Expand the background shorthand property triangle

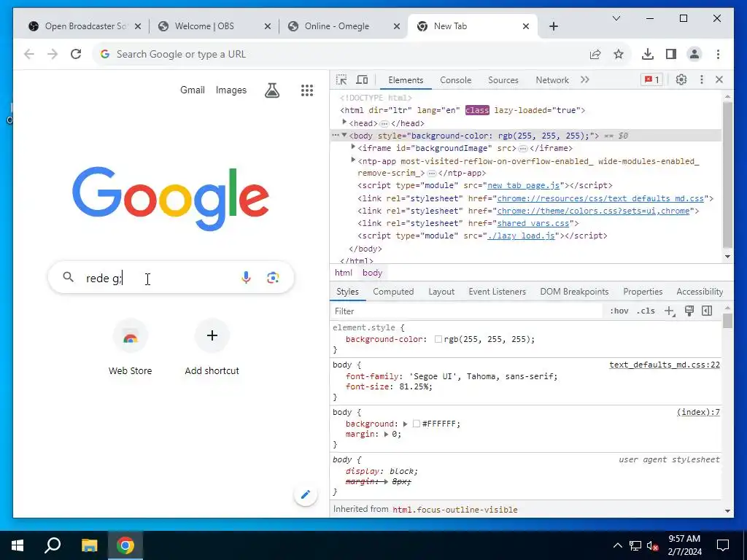(x=405, y=424)
